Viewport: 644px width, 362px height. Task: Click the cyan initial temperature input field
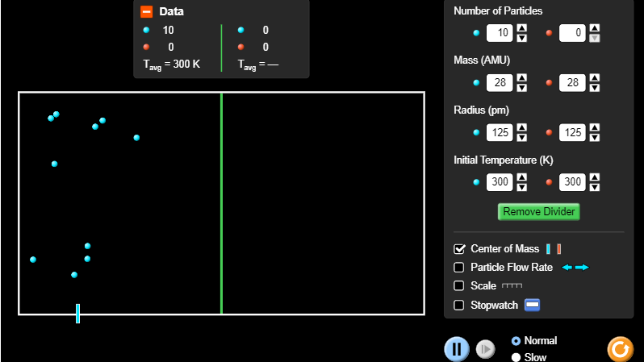pos(500,182)
